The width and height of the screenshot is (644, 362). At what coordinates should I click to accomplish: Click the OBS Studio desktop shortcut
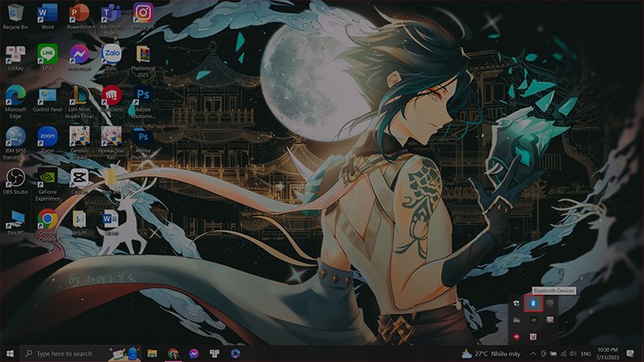click(x=15, y=181)
